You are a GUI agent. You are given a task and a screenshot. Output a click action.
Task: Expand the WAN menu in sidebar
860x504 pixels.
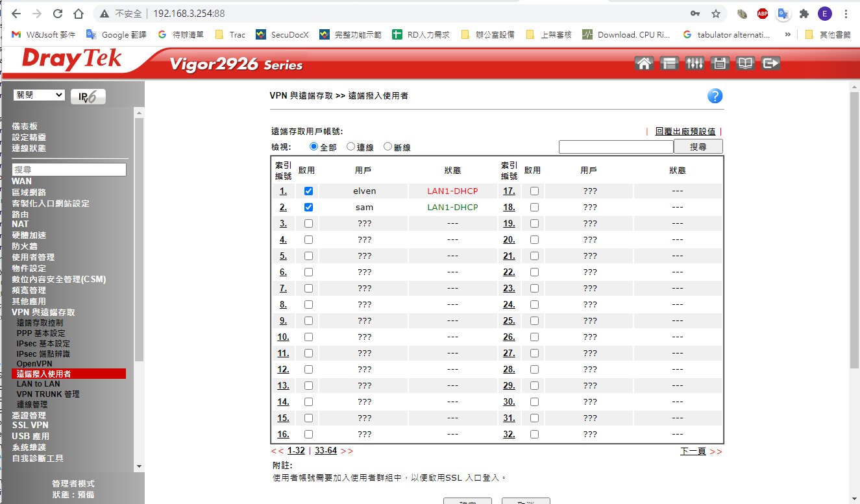(x=21, y=181)
